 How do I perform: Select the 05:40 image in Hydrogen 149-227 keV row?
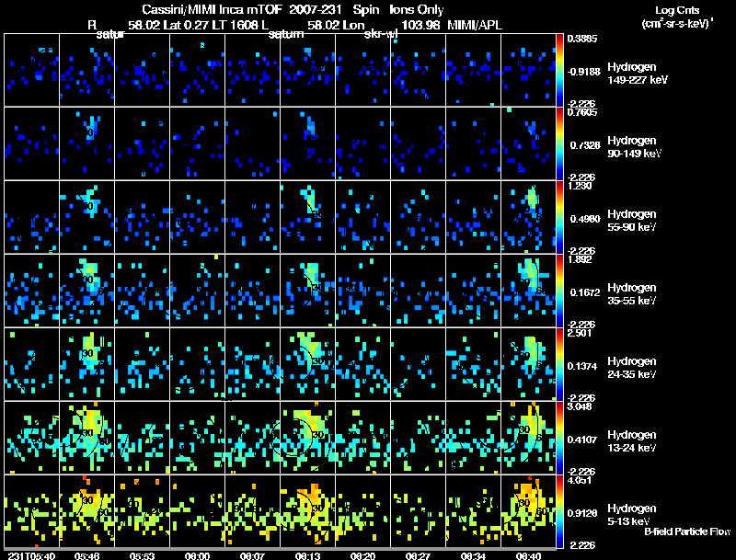pos(32,70)
